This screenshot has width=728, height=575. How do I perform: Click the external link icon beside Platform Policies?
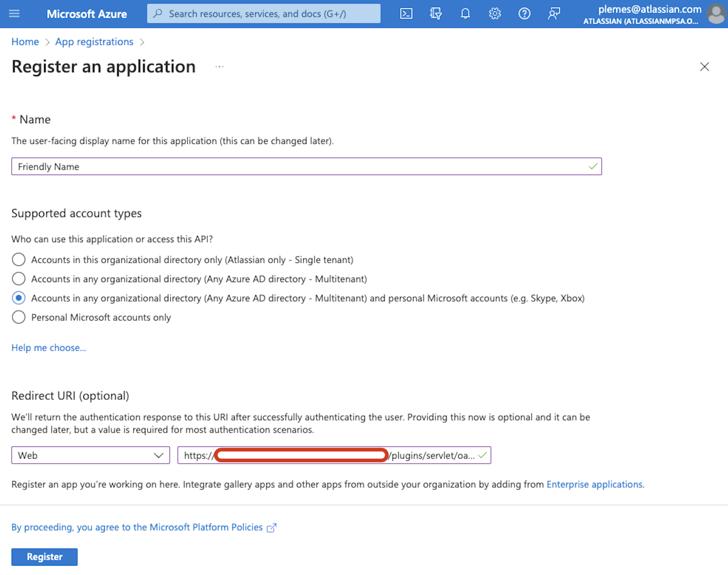[272, 527]
